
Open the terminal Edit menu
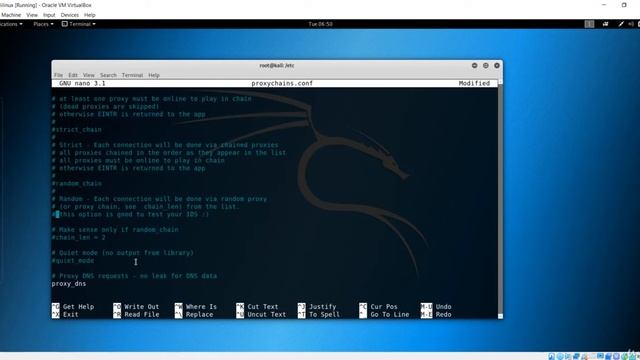[73, 75]
